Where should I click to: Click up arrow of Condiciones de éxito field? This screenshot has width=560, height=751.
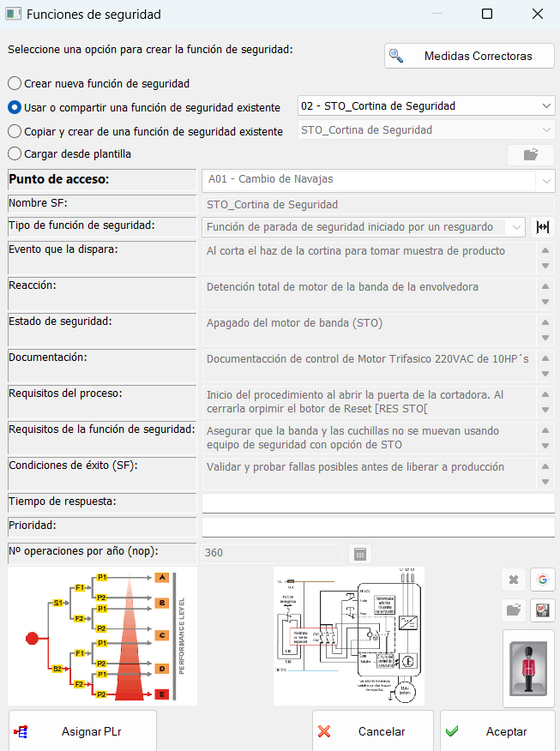coord(545,466)
